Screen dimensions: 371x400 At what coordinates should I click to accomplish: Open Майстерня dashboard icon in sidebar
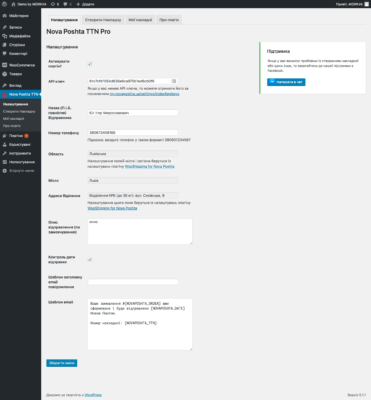[4, 16]
